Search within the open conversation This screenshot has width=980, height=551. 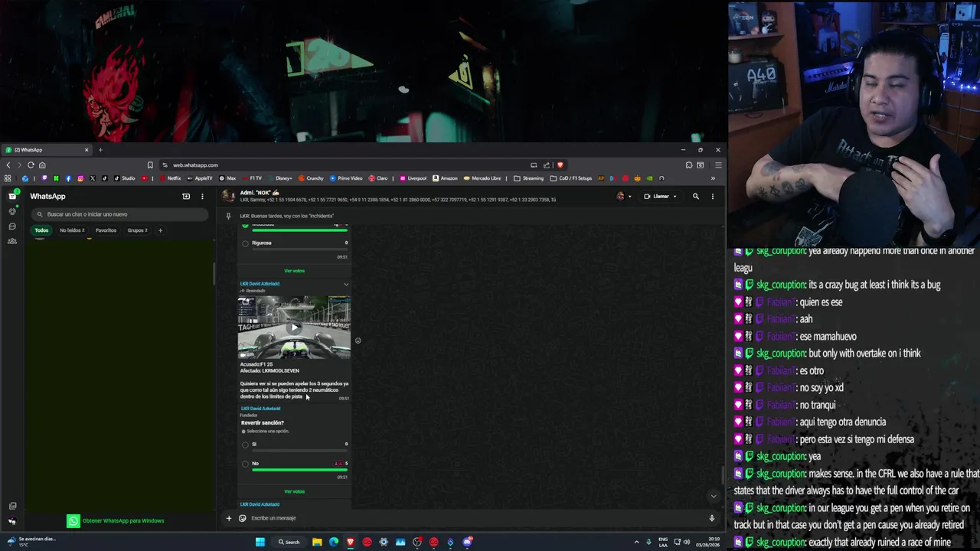coord(696,197)
